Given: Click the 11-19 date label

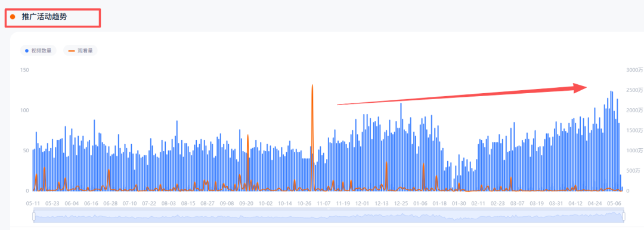Looking at the screenshot, I should point(343,203).
